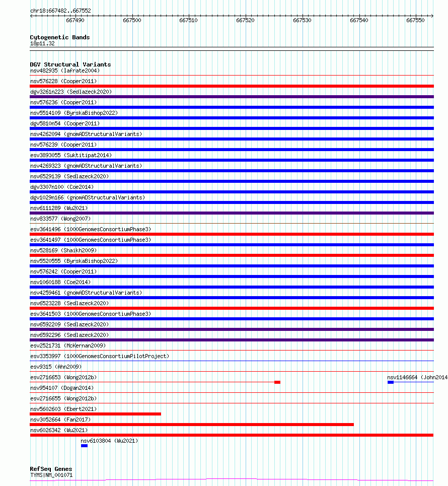Viewport: 448px width, 486px height.
Task: Click nsv6103804 (Wu2021) label
Action: pyautogui.click(x=109, y=441)
